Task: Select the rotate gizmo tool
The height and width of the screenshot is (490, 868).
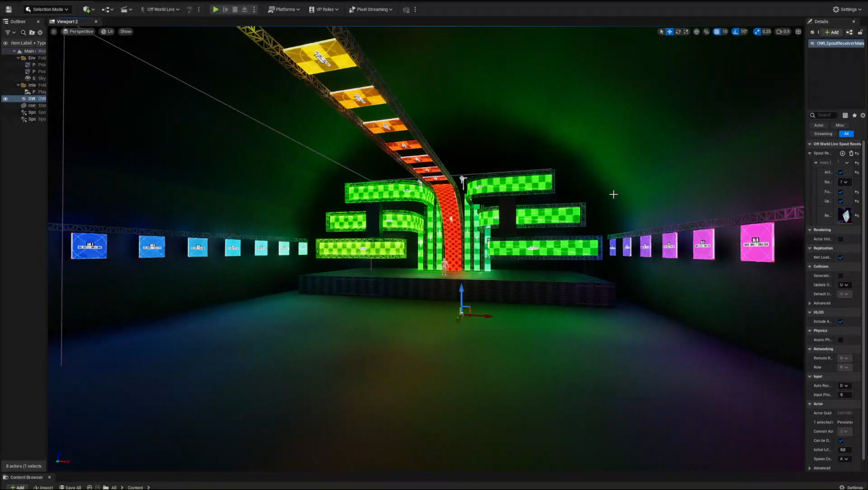Action: tap(678, 32)
